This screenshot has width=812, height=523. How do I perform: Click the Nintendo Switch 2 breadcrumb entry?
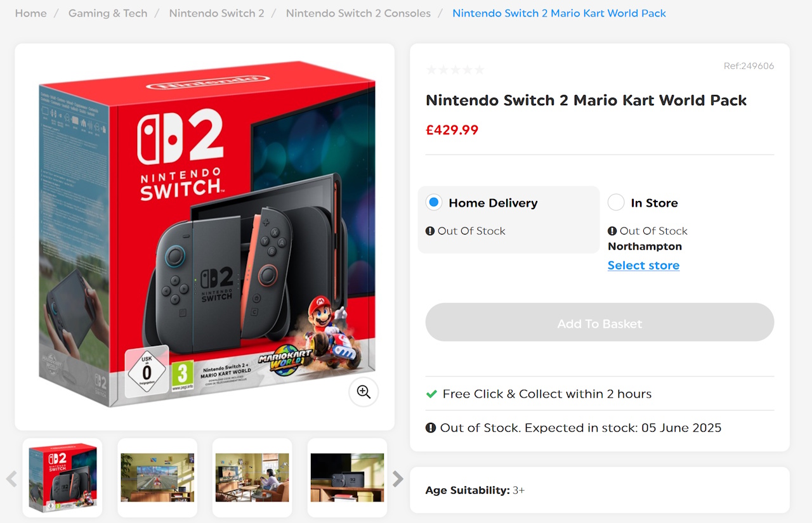pos(216,13)
